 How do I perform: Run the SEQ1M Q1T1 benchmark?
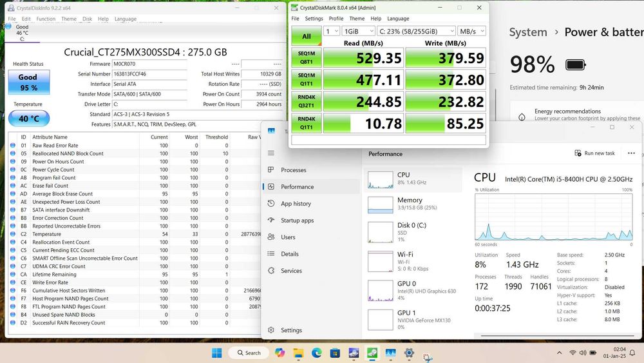coord(307,79)
